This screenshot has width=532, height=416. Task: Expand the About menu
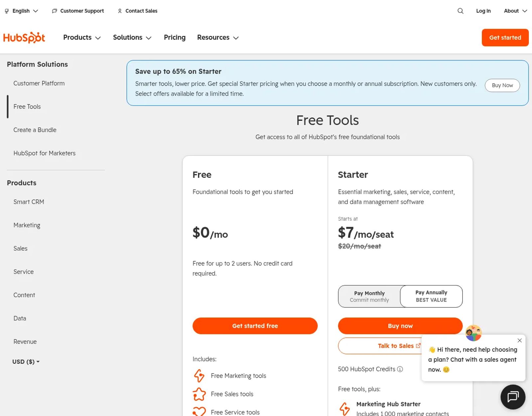click(x=515, y=11)
